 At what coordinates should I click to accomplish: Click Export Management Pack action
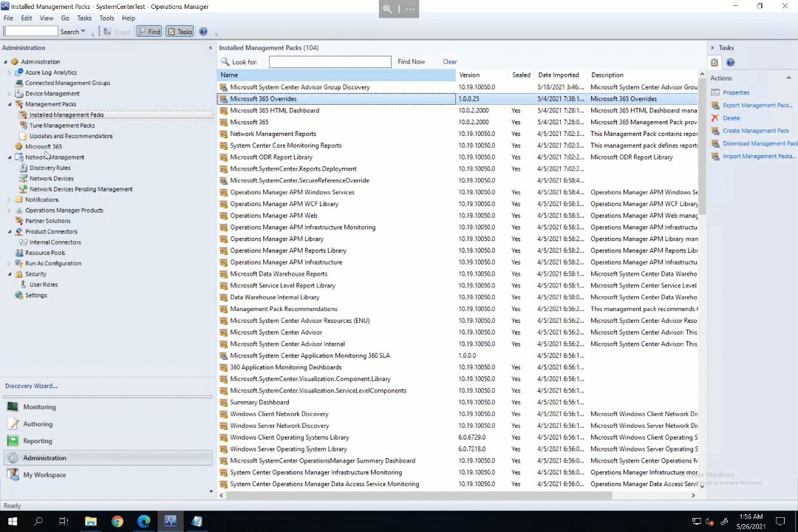[758, 106]
